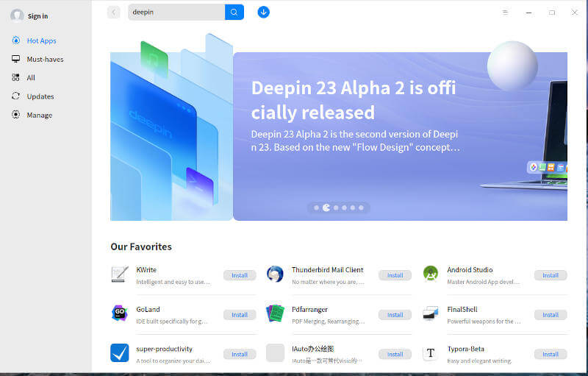Image resolution: width=588 pixels, height=376 pixels.
Task: Click the super-productivity checkmark icon
Action: click(120, 352)
